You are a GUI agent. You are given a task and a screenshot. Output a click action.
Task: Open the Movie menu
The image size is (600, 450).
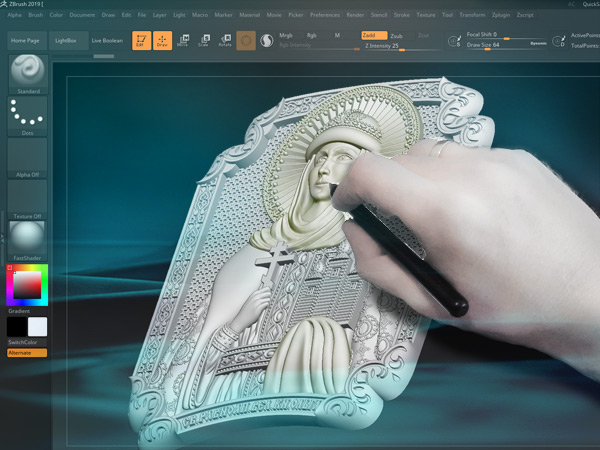pos(274,15)
